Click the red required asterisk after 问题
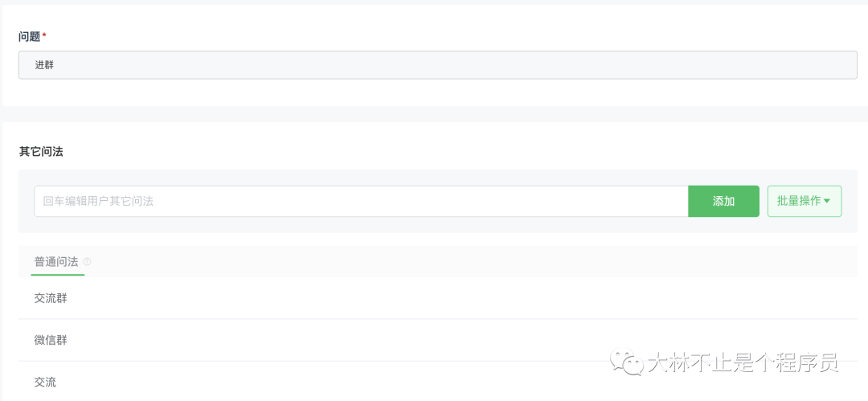This screenshot has width=868, height=401. pyautogui.click(x=44, y=36)
